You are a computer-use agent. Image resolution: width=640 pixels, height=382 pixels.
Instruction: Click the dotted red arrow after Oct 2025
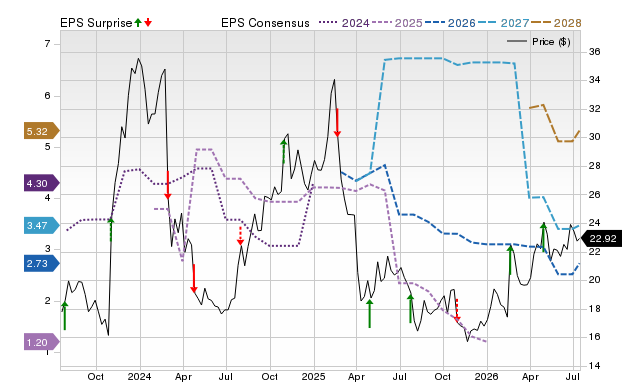click(457, 310)
